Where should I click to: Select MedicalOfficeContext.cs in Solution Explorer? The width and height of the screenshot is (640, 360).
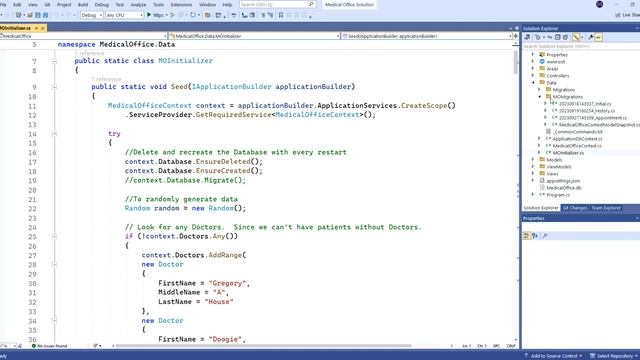pos(577,146)
